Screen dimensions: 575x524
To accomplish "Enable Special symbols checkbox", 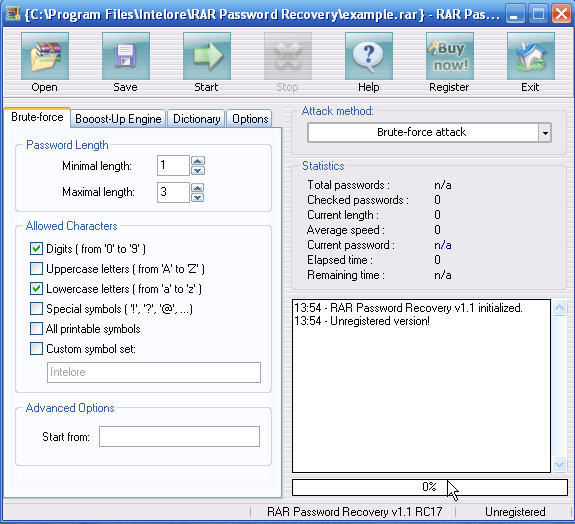I will pyautogui.click(x=36, y=308).
